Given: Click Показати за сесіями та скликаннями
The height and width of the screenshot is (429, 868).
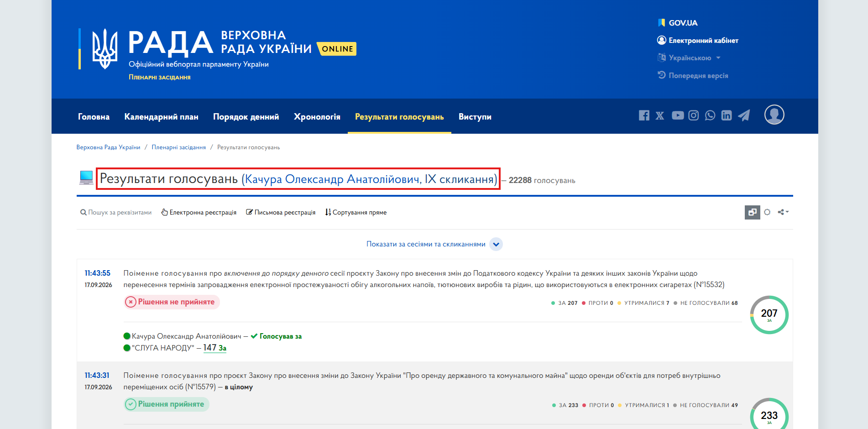Looking at the screenshot, I should [426, 244].
